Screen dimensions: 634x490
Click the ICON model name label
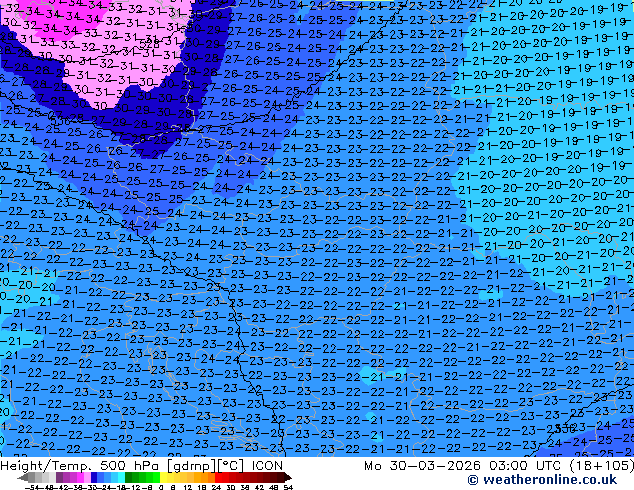pos(267,466)
